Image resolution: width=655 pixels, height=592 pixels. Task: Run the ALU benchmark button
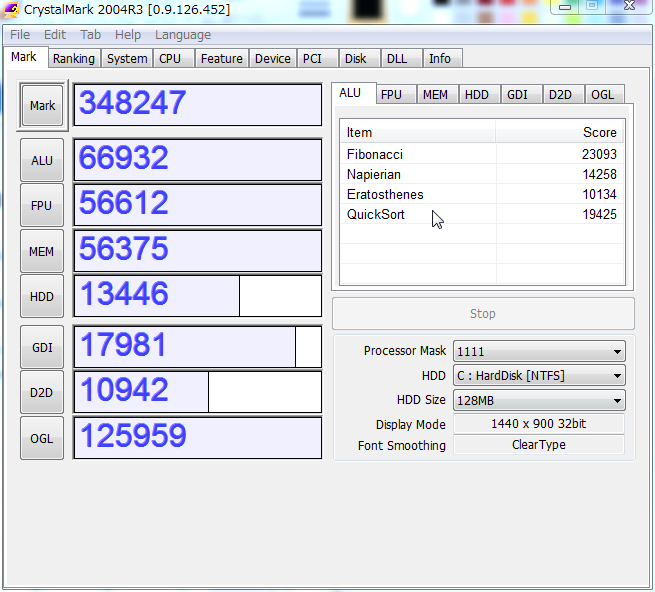point(42,160)
